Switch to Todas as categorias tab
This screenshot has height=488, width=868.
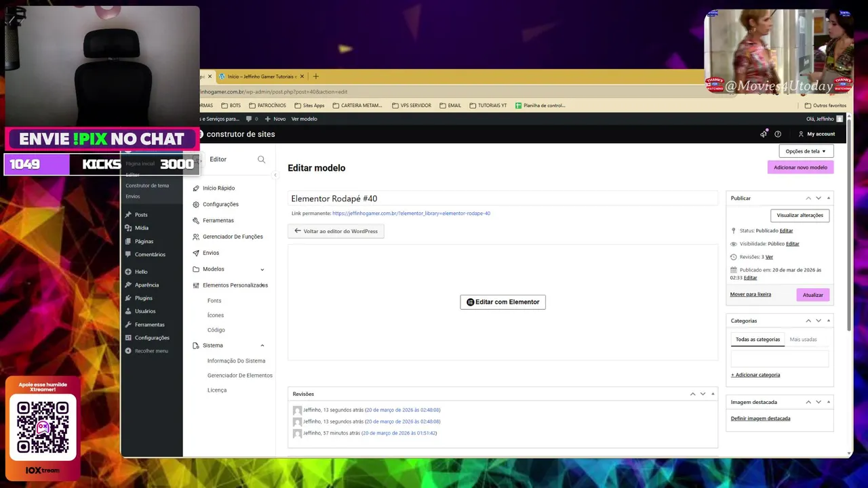tap(757, 340)
